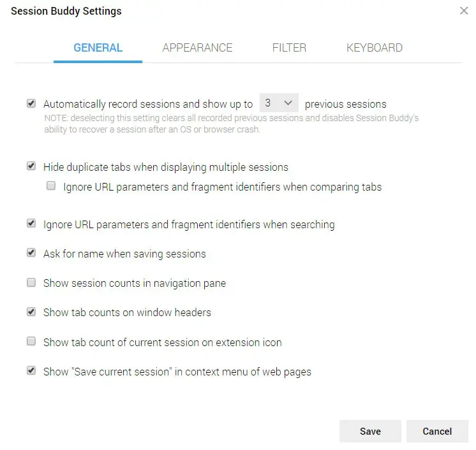Uncheck Automatically record sessions checkbox

pyautogui.click(x=31, y=103)
